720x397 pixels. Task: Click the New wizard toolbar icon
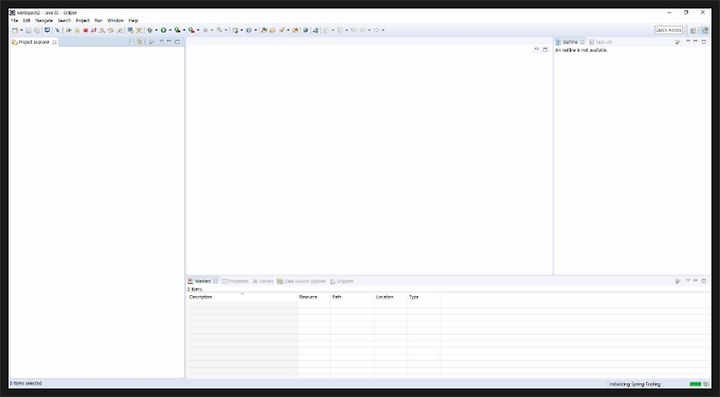pyautogui.click(x=15, y=30)
